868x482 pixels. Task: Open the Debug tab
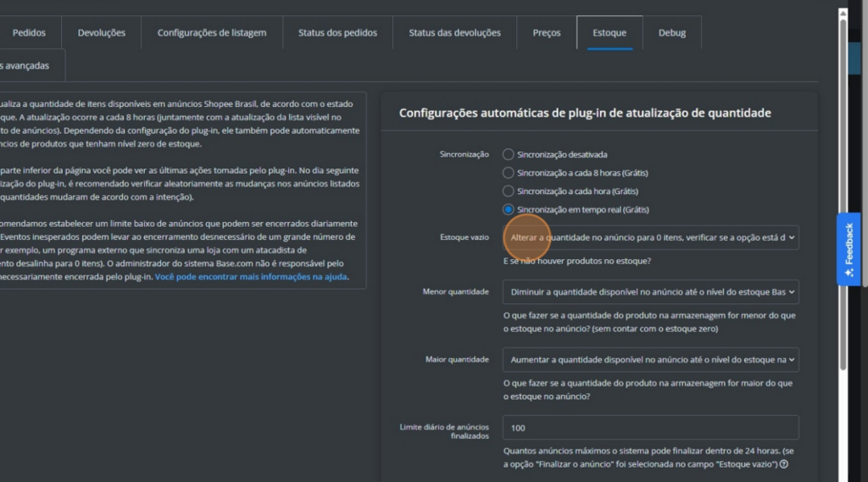point(672,33)
